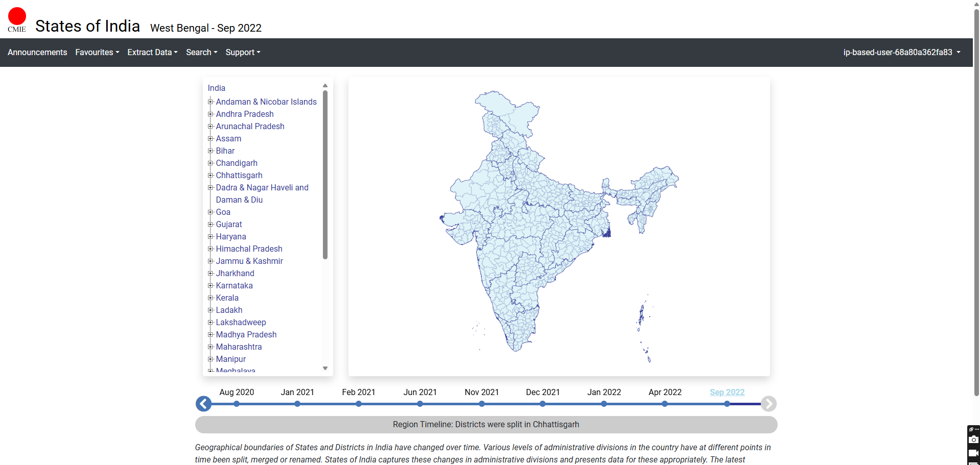The height and width of the screenshot is (465, 980).
Task: Click the camera screenshot icon
Action: [x=973, y=439]
